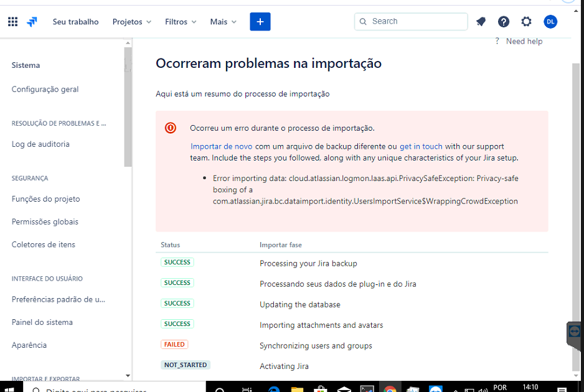The width and height of the screenshot is (584, 392).
Task: Open notifications via the bell icon
Action: click(x=481, y=21)
